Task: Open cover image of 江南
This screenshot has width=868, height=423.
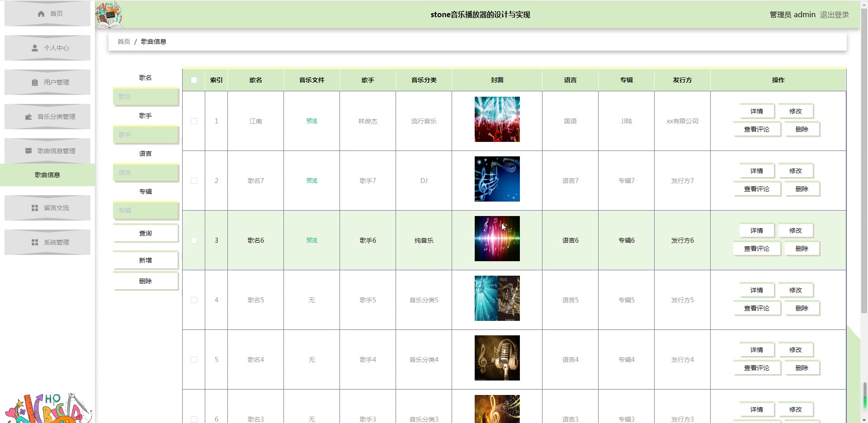Action: click(497, 119)
